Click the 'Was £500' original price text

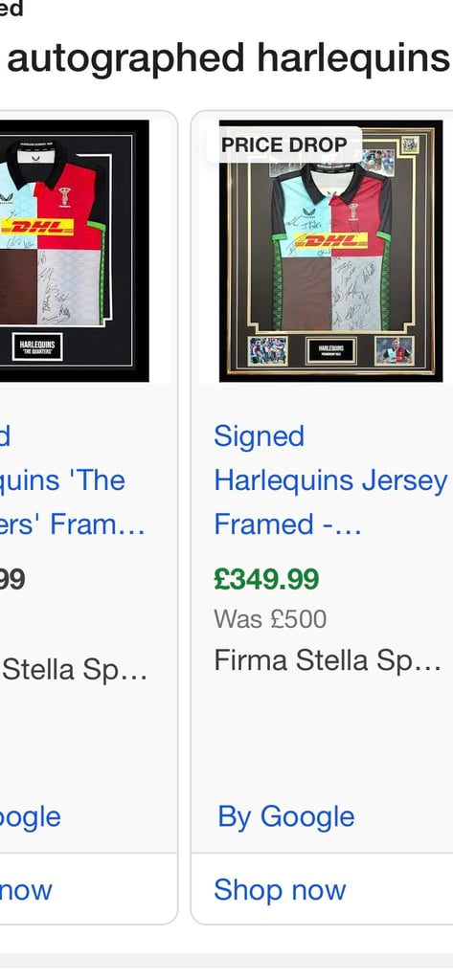(270, 619)
